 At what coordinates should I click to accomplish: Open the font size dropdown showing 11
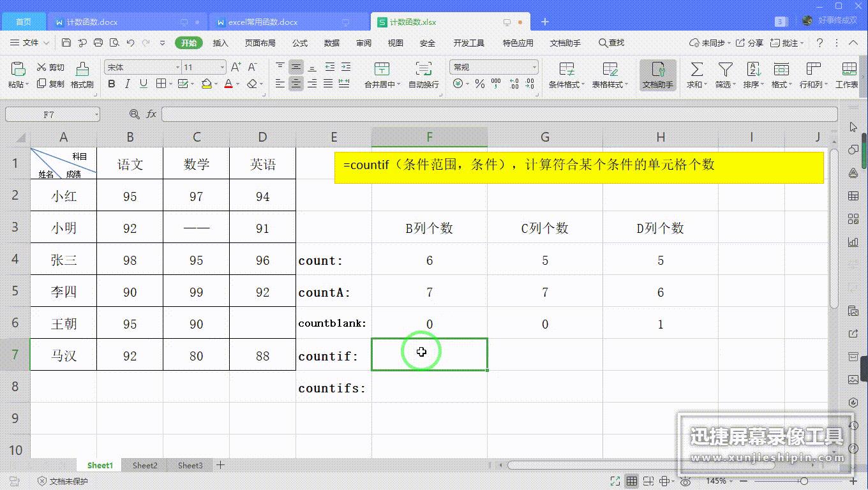tap(221, 67)
